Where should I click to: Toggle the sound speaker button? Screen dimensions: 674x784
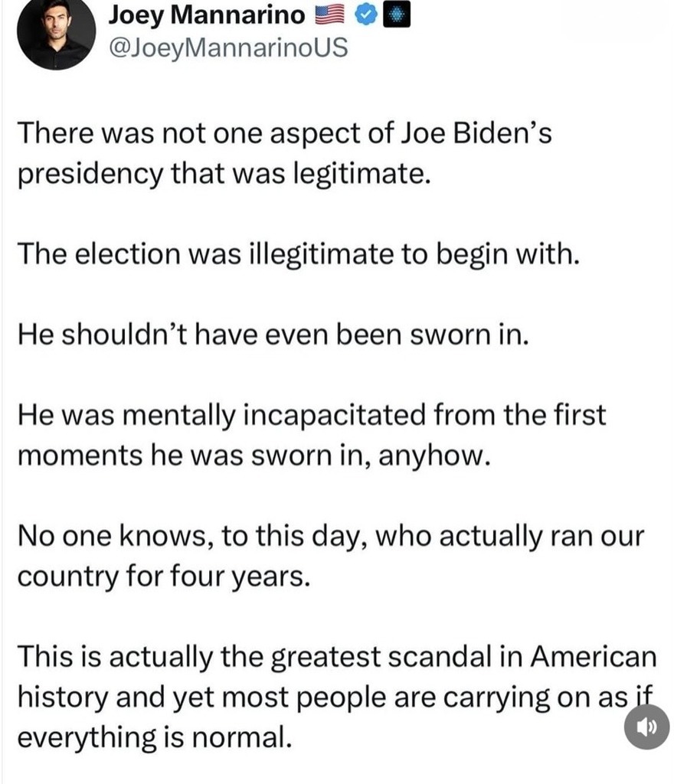(646, 727)
